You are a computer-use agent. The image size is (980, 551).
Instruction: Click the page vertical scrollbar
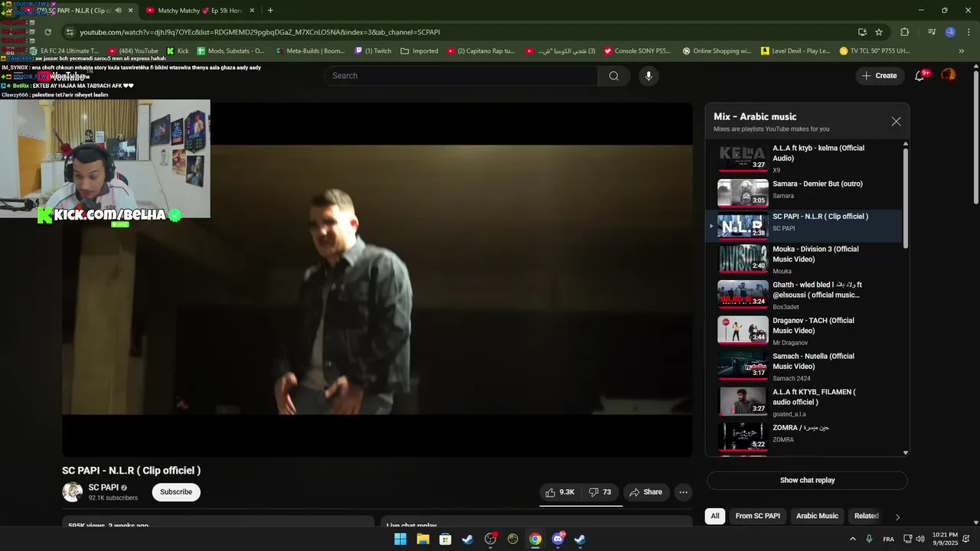(x=976, y=138)
